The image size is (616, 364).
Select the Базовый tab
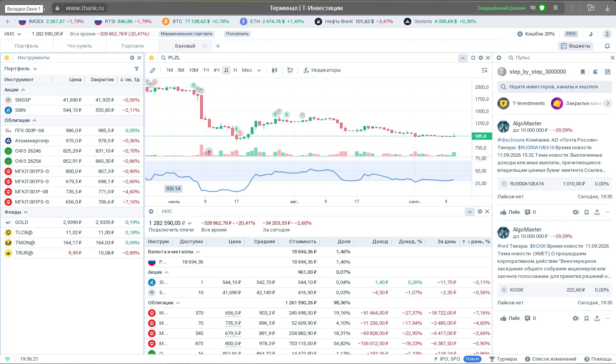pos(185,46)
